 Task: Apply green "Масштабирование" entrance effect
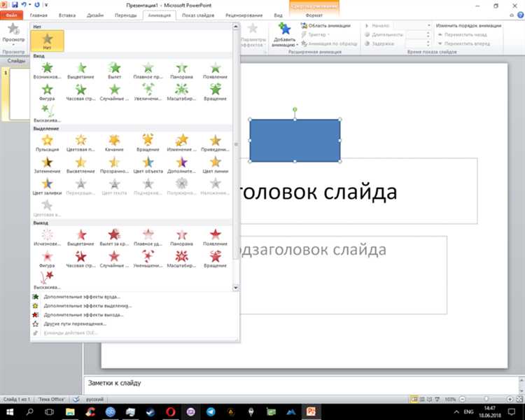181,92
